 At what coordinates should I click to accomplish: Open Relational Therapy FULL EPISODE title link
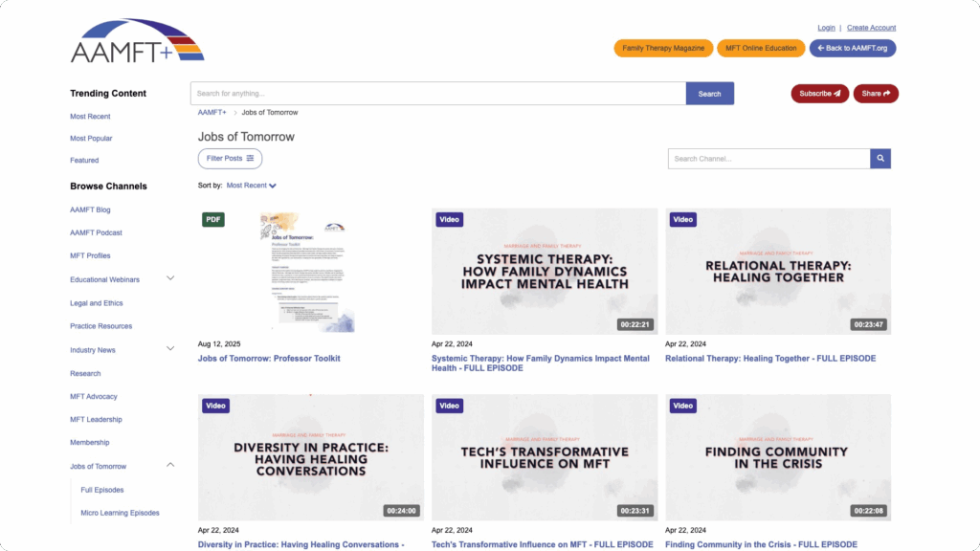[x=770, y=359]
